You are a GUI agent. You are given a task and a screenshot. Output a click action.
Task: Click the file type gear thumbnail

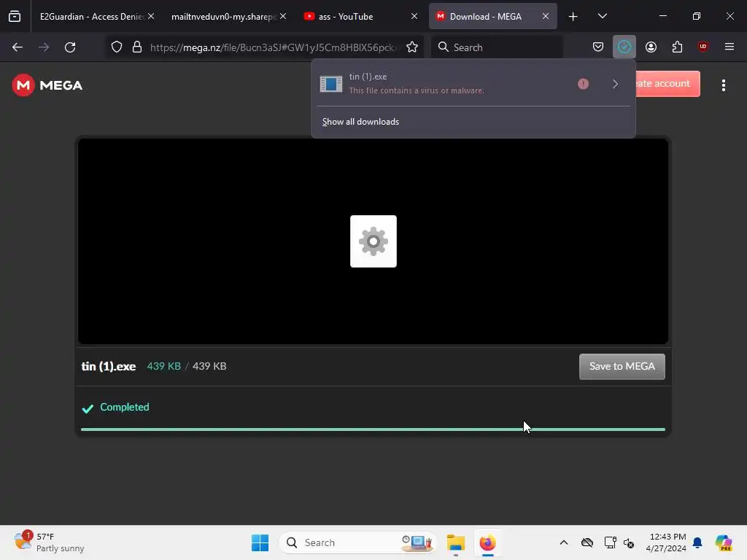[x=373, y=241]
